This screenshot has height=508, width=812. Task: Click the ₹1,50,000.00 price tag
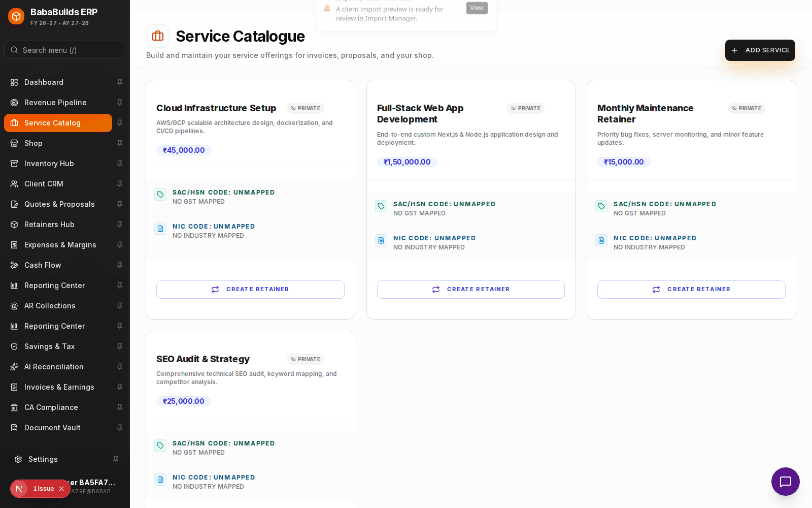pos(407,162)
